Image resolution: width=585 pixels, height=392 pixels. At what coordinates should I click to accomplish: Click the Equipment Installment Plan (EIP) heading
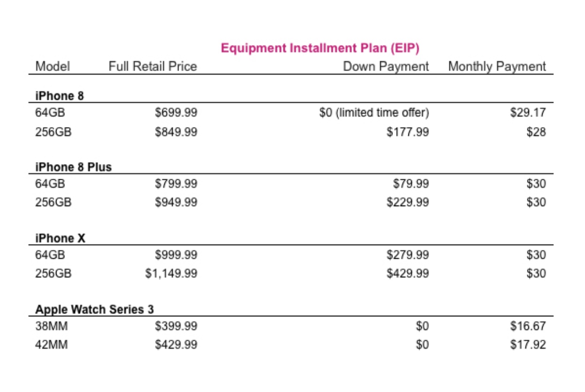[320, 48]
